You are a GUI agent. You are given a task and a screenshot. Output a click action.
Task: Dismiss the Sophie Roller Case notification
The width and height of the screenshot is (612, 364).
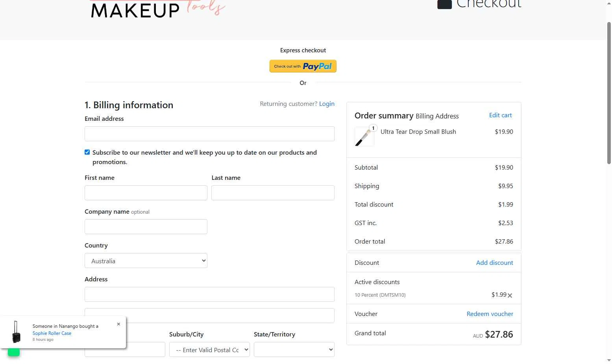pos(118,324)
